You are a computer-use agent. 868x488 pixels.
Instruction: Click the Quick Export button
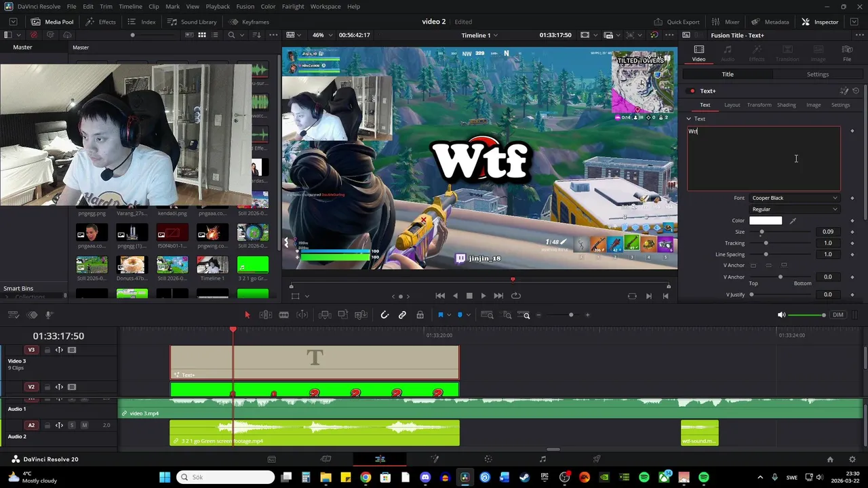pos(676,22)
